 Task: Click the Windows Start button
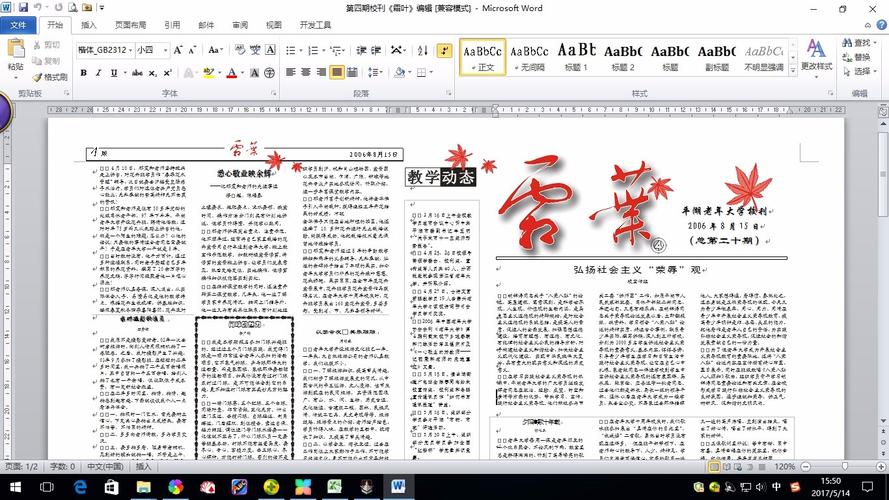(x=15, y=486)
